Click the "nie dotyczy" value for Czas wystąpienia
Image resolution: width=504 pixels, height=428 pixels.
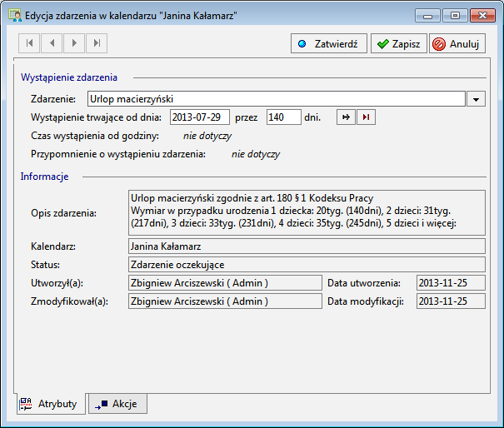207,136
